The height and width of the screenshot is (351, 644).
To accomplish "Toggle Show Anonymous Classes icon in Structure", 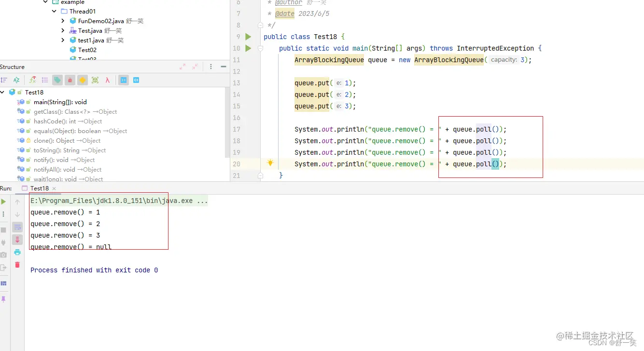I will [x=95, y=80].
